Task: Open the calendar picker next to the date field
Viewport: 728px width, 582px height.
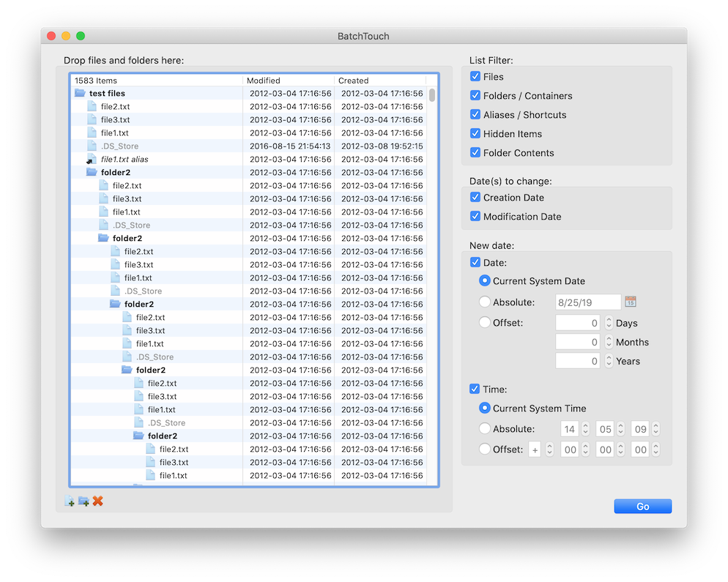Action: click(630, 302)
